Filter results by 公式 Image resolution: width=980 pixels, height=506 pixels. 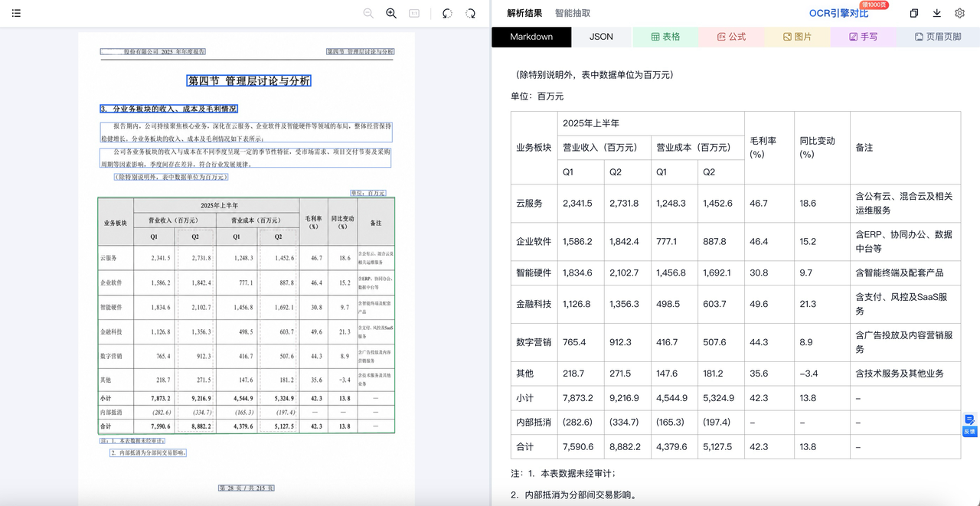click(x=731, y=37)
